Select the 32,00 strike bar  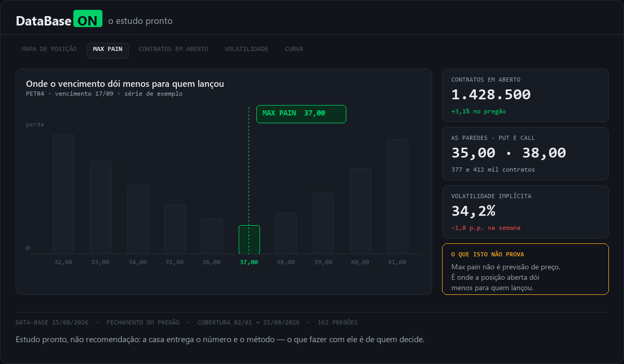(x=63, y=194)
